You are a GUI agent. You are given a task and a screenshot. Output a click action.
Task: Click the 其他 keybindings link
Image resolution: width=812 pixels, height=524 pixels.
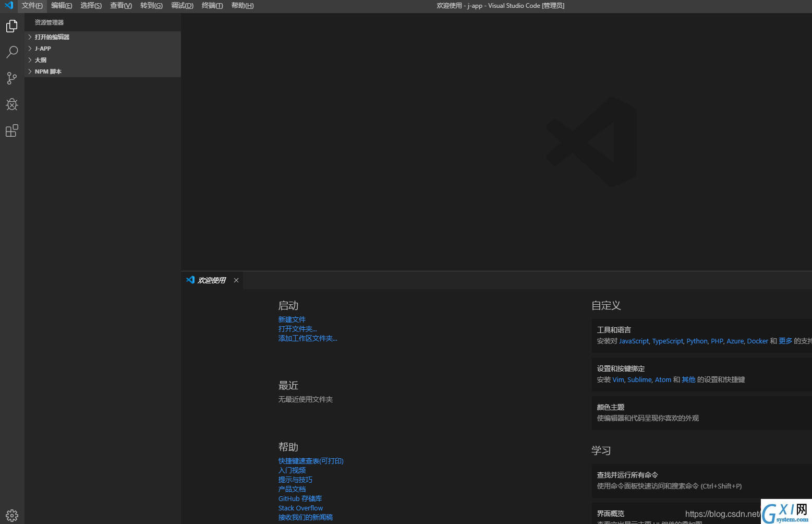pos(688,379)
